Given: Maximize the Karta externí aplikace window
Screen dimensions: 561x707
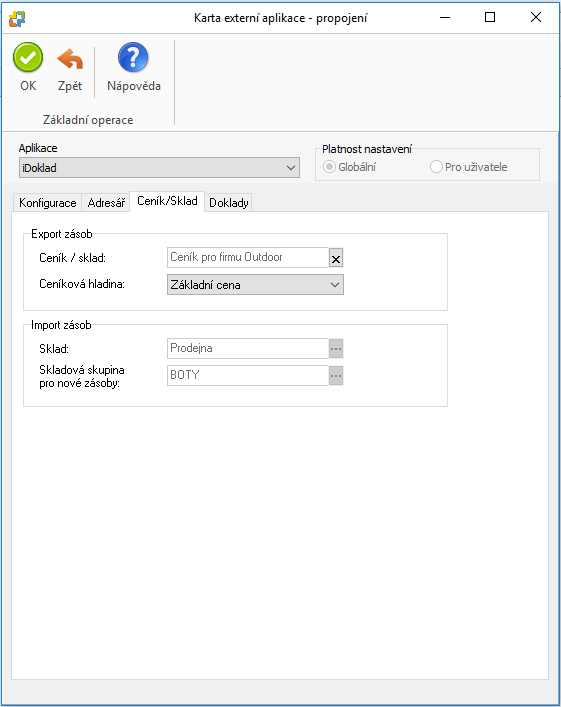Looking at the screenshot, I should [x=490, y=18].
